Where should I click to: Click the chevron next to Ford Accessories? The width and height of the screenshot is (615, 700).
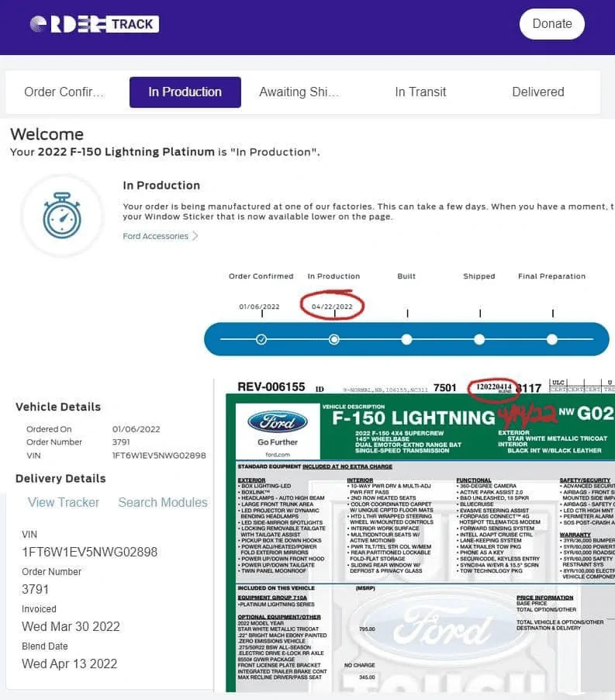[x=195, y=236]
